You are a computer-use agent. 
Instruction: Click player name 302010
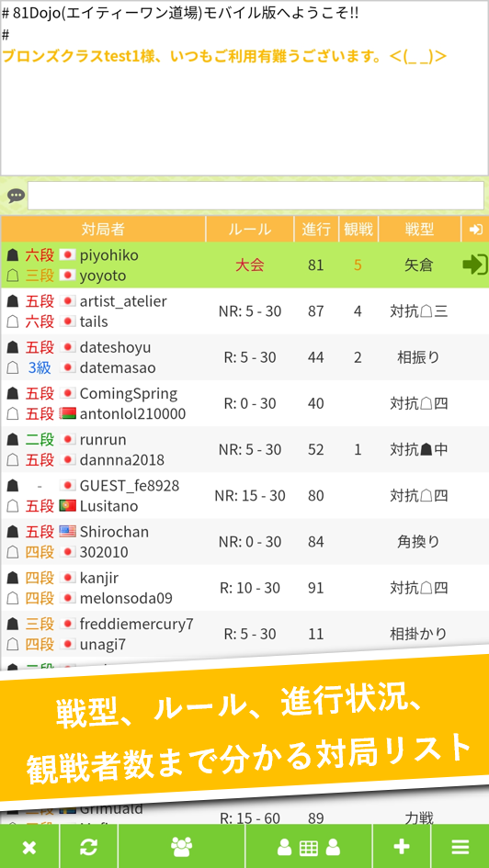(x=104, y=552)
